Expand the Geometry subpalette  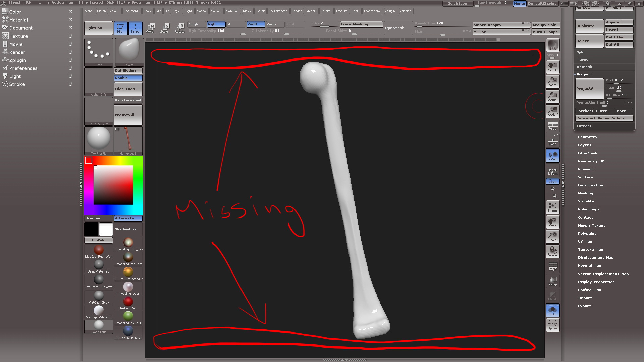point(588,137)
